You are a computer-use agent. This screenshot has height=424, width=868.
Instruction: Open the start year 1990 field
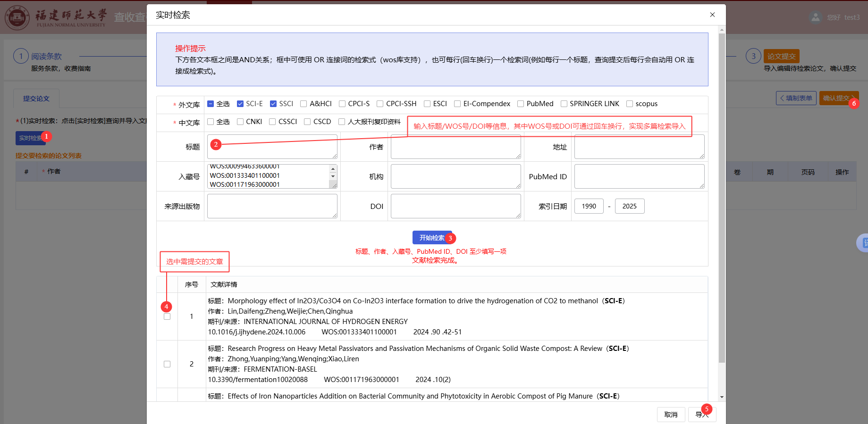(589, 206)
